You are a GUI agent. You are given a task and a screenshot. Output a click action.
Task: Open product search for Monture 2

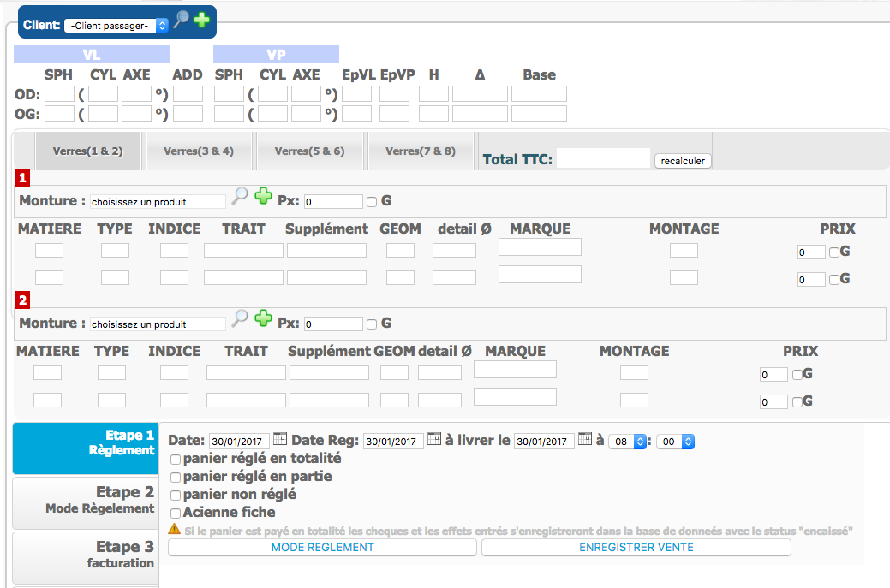tap(240, 318)
